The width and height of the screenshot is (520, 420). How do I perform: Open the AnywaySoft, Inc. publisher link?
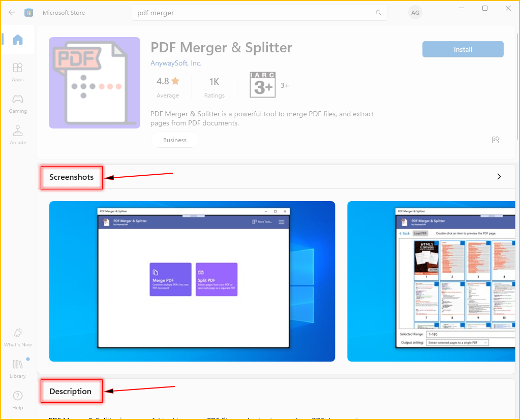pos(176,63)
